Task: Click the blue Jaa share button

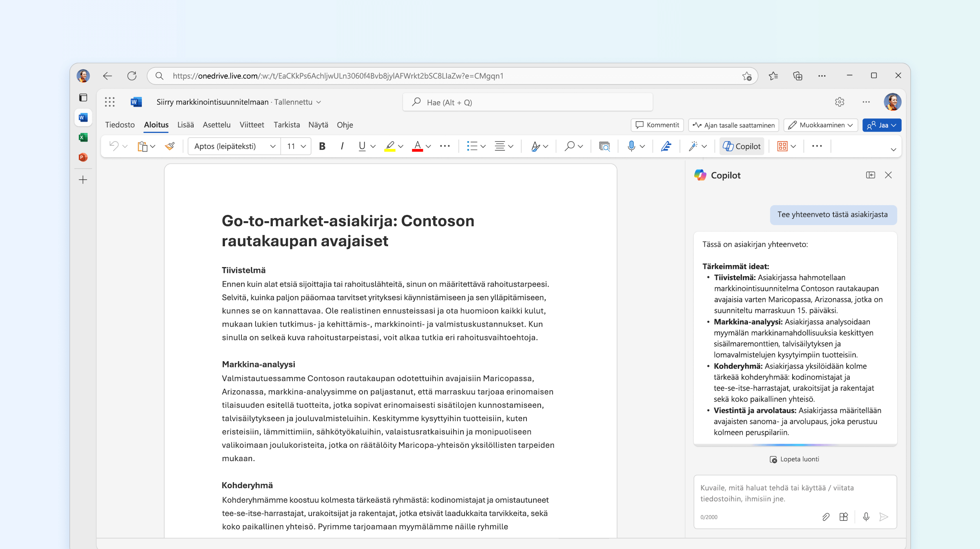Action: pyautogui.click(x=882, y=125)
